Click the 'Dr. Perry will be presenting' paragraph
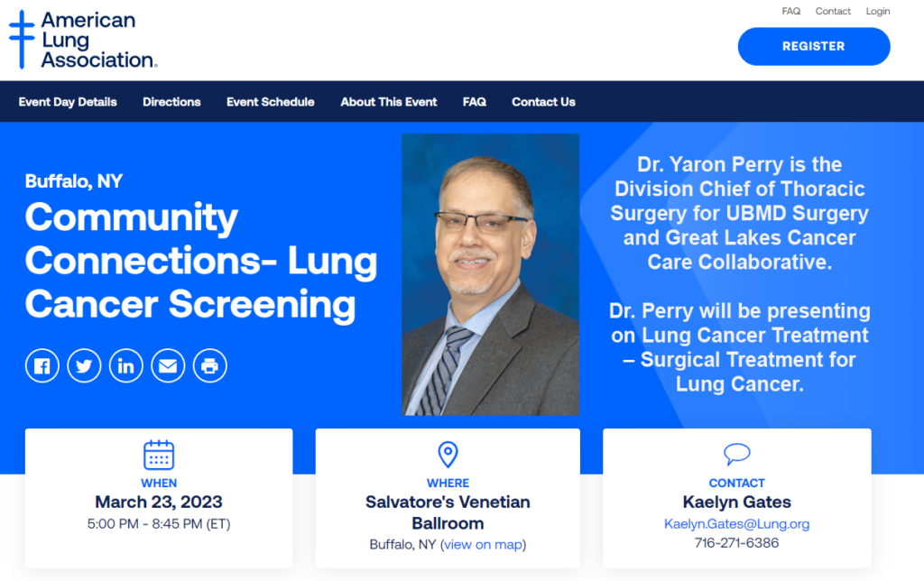924x581 pixels. pyautogui.click(x=740, y=347)
